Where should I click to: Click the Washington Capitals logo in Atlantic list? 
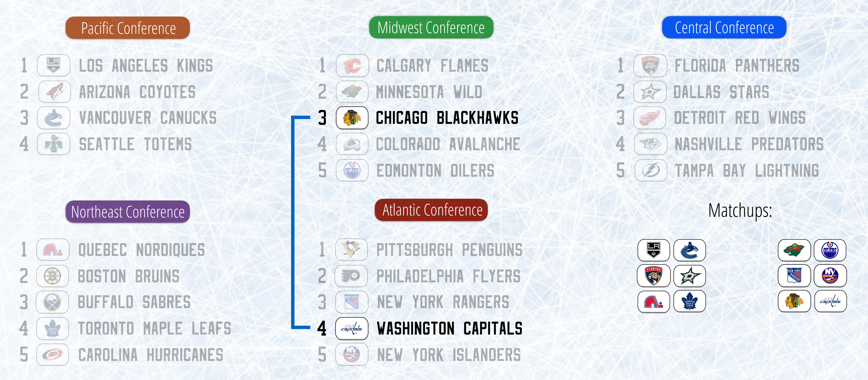351,328
